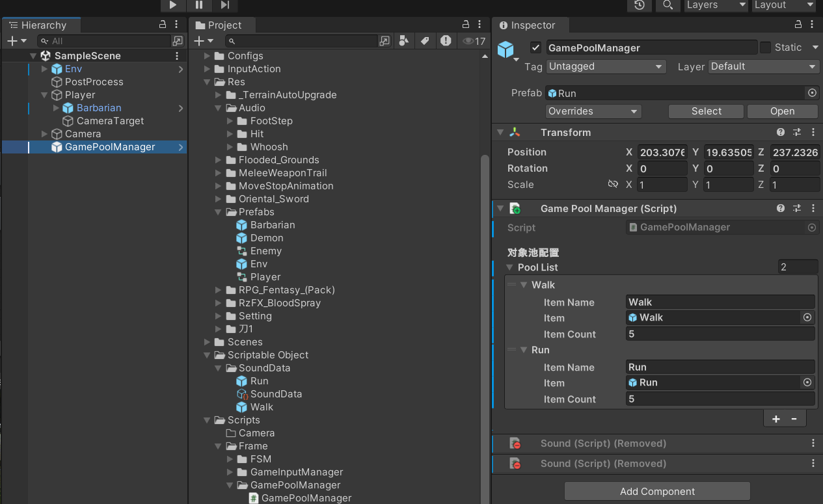
Task: Enable the Static checkbox
Action: (766, 47)
